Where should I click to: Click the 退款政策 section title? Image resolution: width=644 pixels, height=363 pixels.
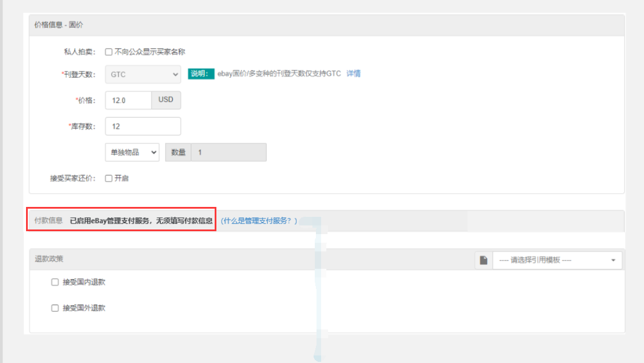49,259
